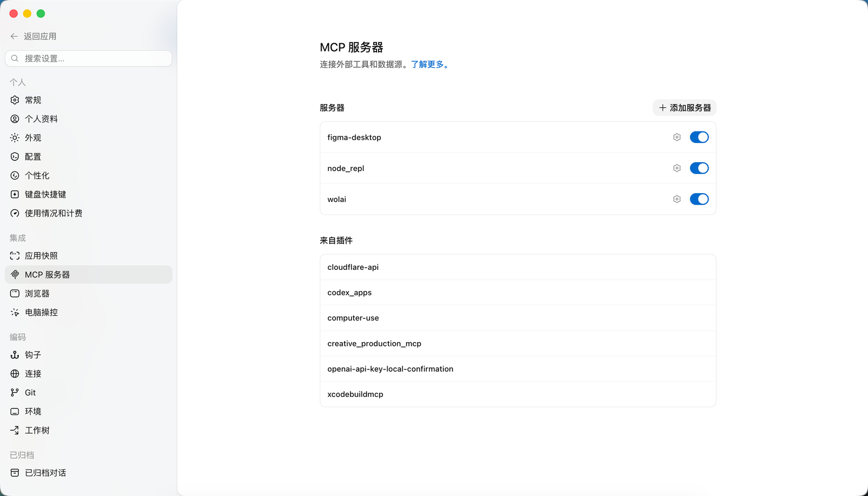
Task: Click the 钩子 anchor icon
Action: (15, 355)
